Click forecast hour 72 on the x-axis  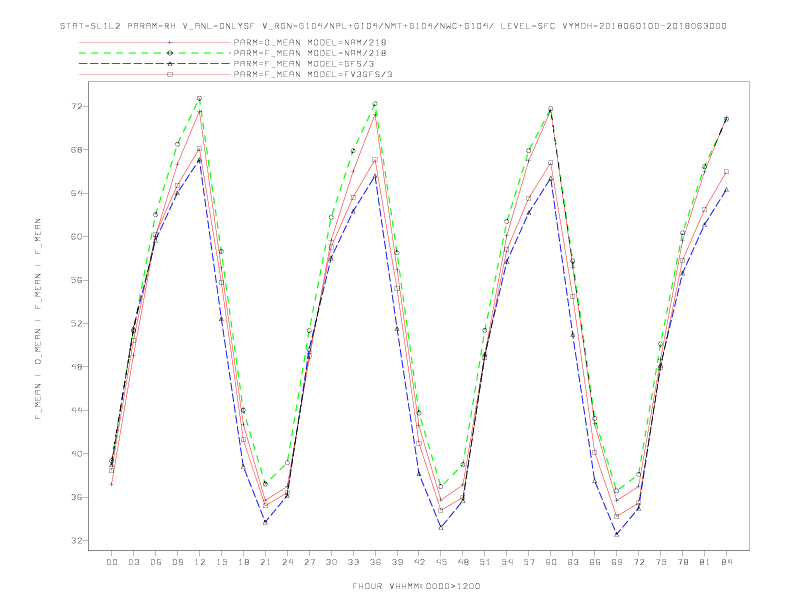point(639,562)
